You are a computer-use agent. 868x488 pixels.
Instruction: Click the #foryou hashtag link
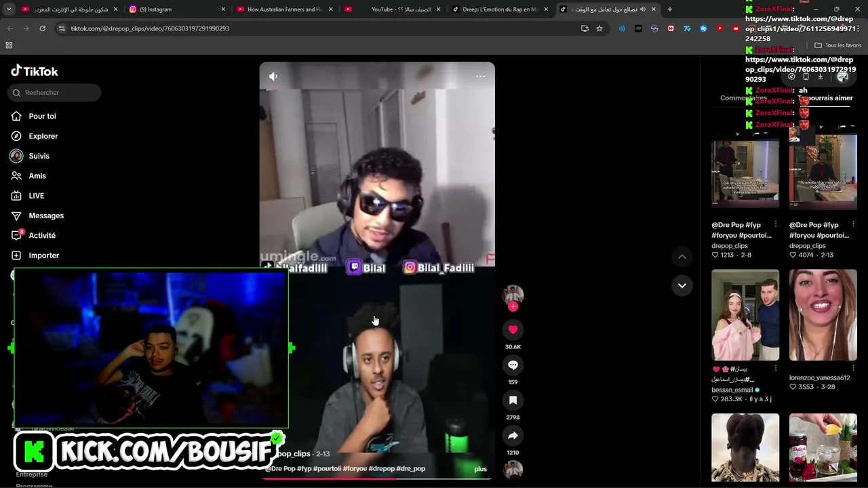pyautogui.click(x=355, y=469)
